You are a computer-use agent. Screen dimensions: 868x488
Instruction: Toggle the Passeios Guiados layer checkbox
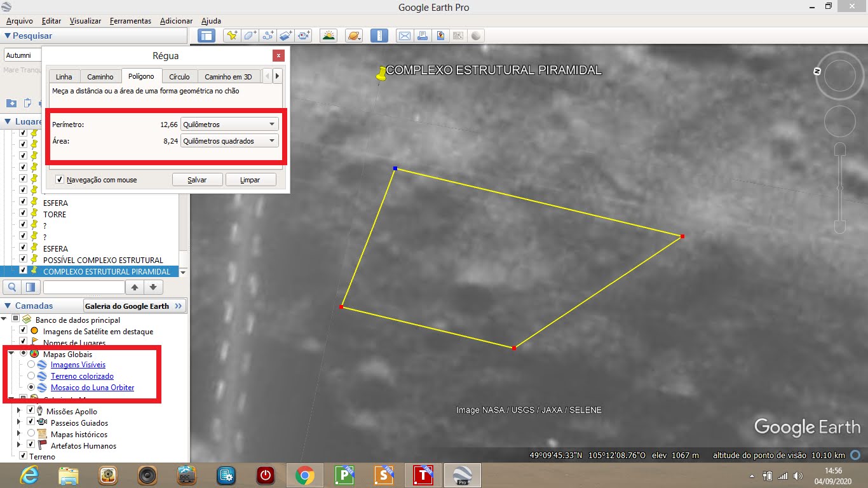[31, 423]
